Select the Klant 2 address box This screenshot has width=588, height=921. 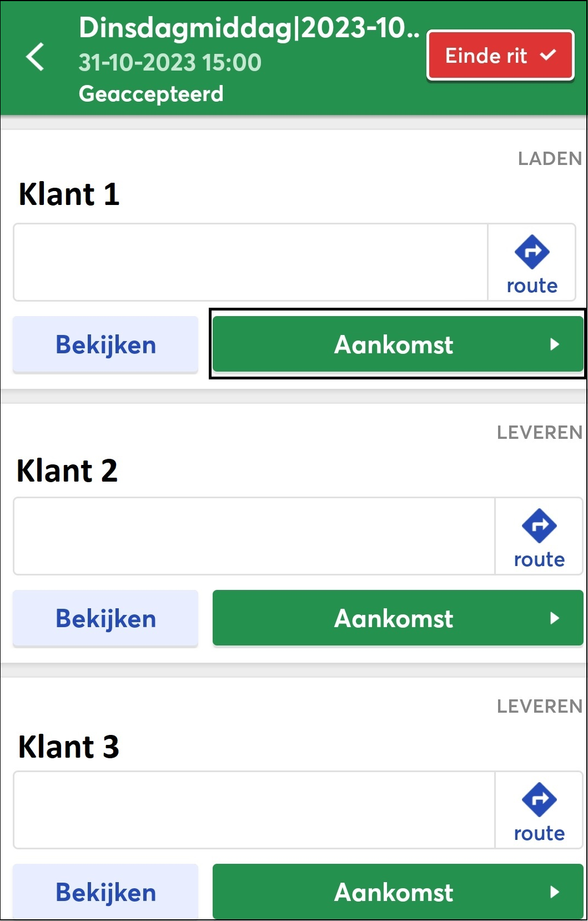(254, 537)
